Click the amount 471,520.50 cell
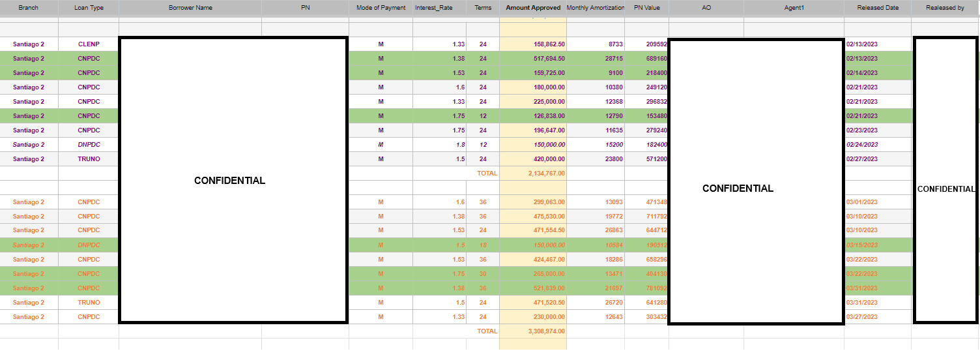 point(533,303)
